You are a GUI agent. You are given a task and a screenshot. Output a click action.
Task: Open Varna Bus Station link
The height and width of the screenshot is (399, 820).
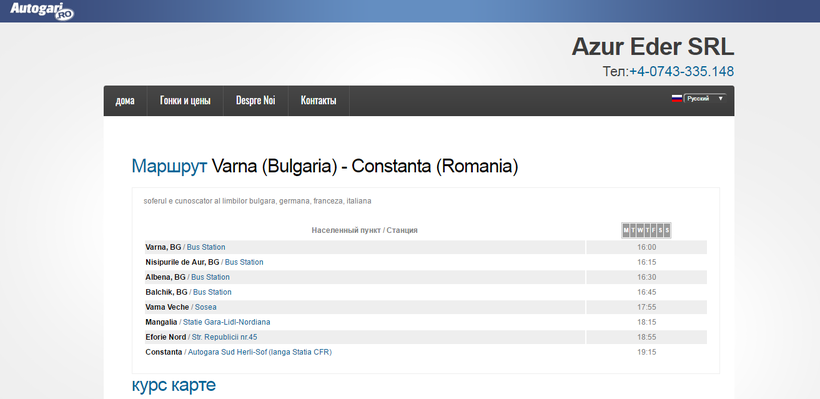click(x=206, y=247)
